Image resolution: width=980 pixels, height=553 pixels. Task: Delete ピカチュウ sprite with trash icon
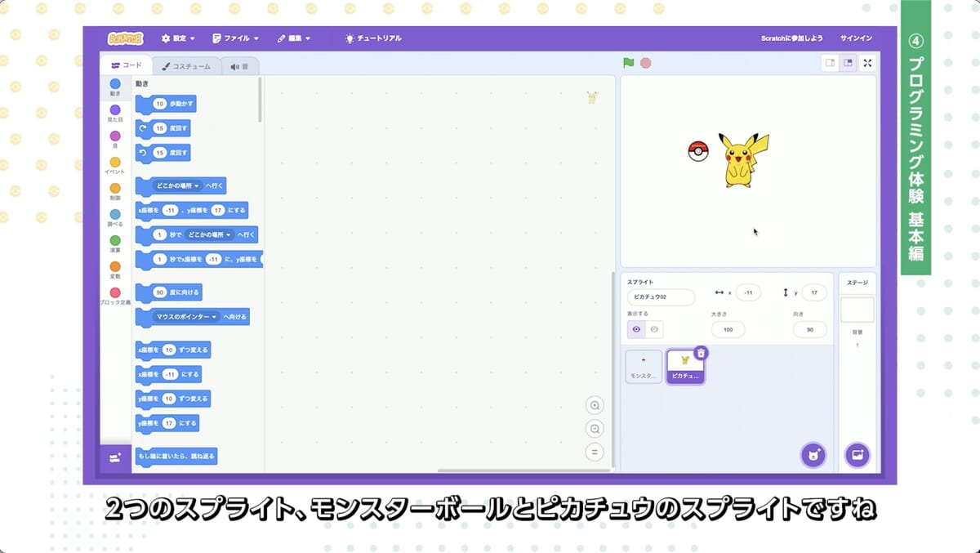click(701, 353)
